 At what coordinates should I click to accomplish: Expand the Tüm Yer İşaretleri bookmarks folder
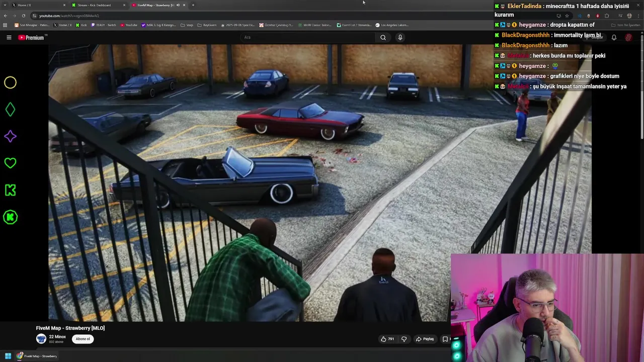point(626,25)
